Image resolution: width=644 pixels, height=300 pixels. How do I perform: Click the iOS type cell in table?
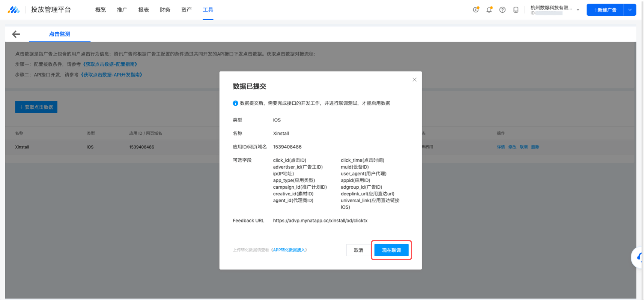(x=90, y=147)
